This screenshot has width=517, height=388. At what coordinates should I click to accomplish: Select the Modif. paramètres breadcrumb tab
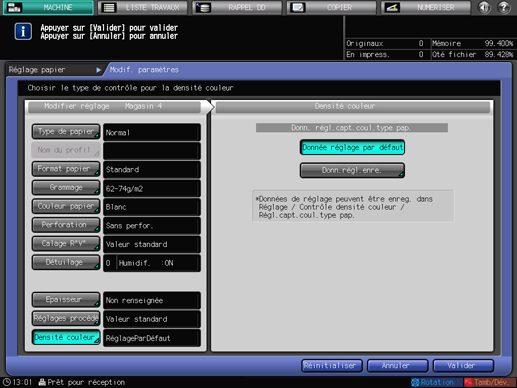pos(144,70)
